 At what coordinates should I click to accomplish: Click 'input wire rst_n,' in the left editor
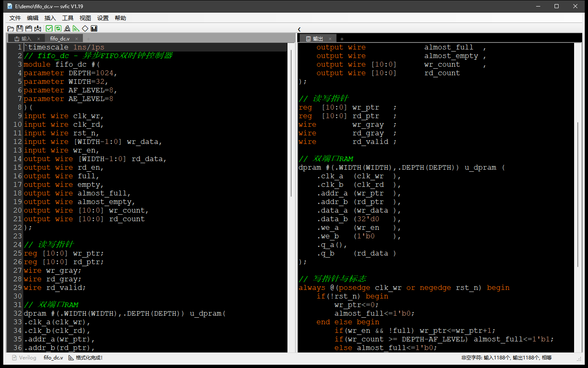point(62,133)
